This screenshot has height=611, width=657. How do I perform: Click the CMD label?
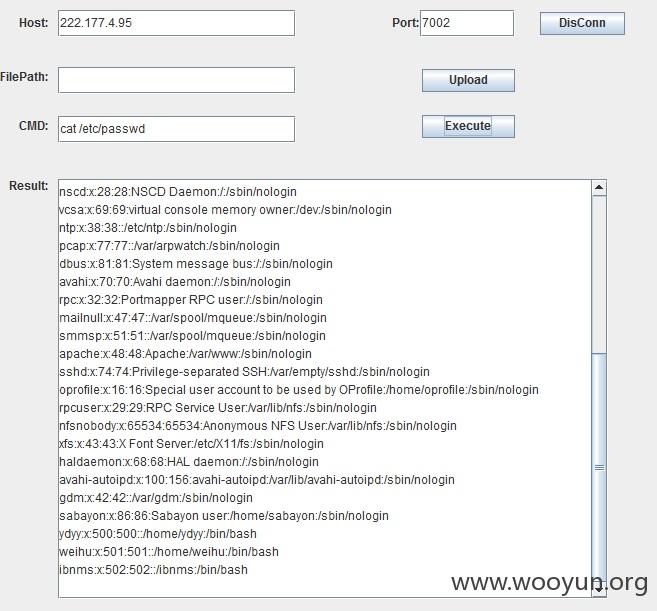click(x=34, y=126)
